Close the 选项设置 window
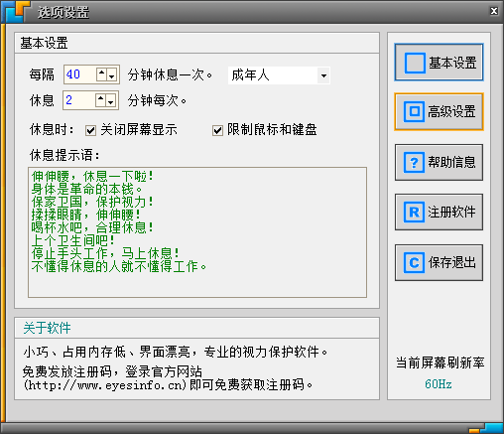The height and width of the screenshot is (434, 504). coord(494,11)
